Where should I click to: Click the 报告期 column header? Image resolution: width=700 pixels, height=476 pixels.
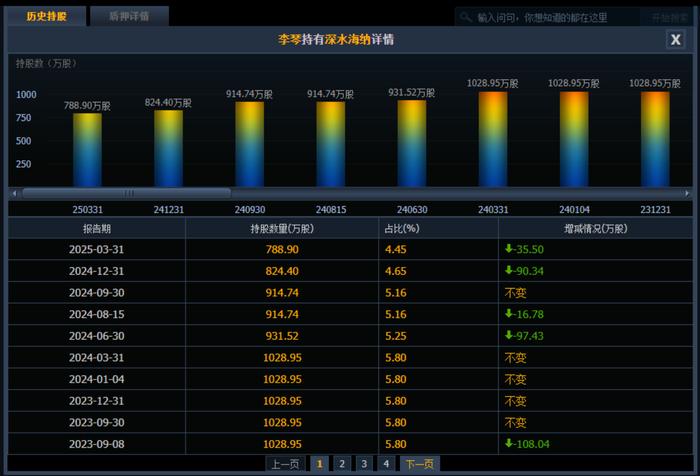point(96,229)
